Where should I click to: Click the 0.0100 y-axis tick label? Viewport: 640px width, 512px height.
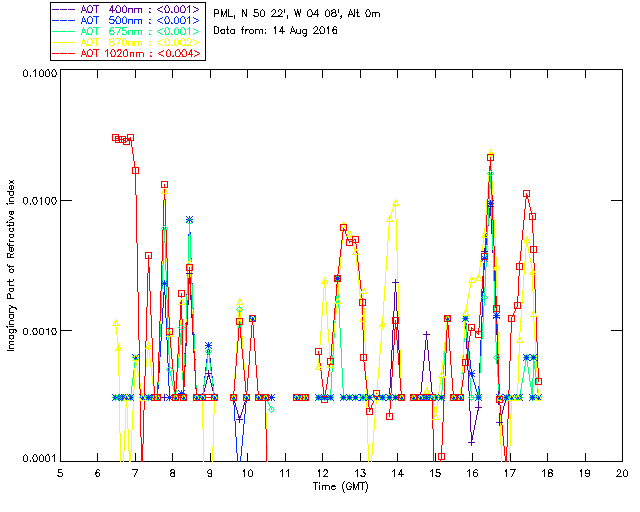[x=39, y=201]
